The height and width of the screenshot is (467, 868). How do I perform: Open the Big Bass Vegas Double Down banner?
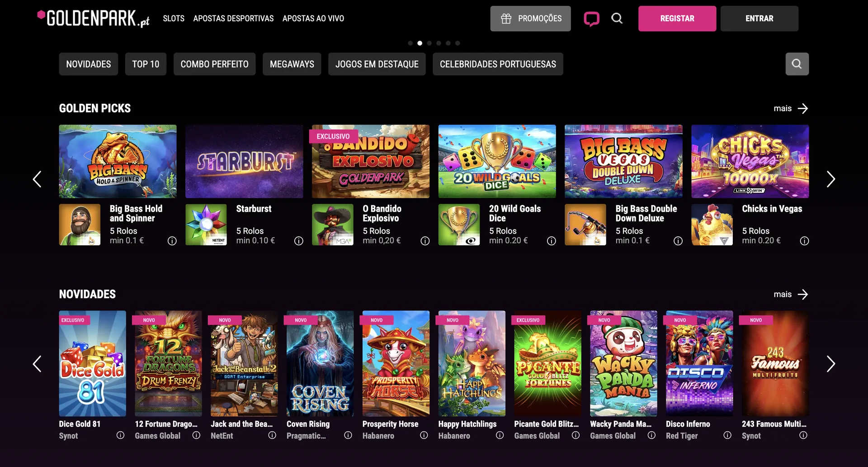coord(623,162)
